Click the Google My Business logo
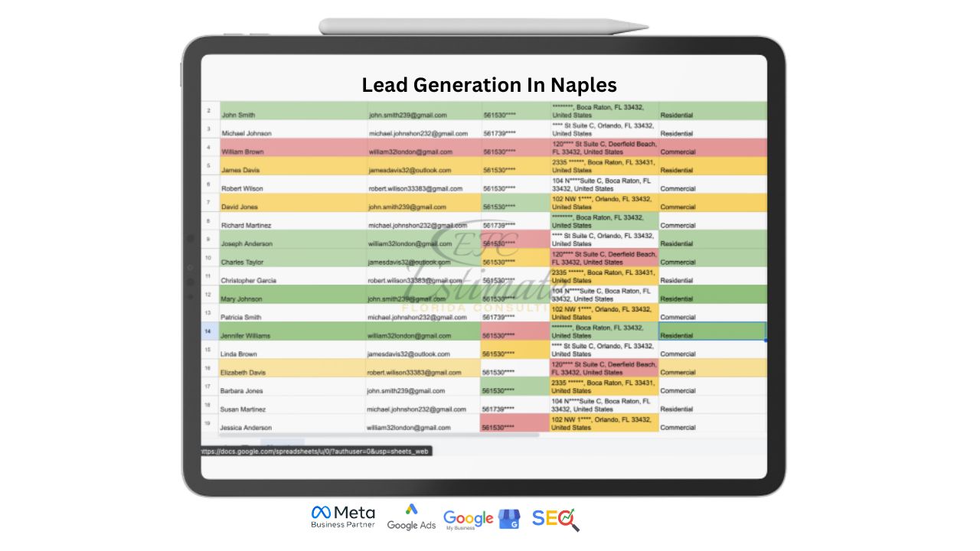The image size is (980, 551). tap(482, 519)
